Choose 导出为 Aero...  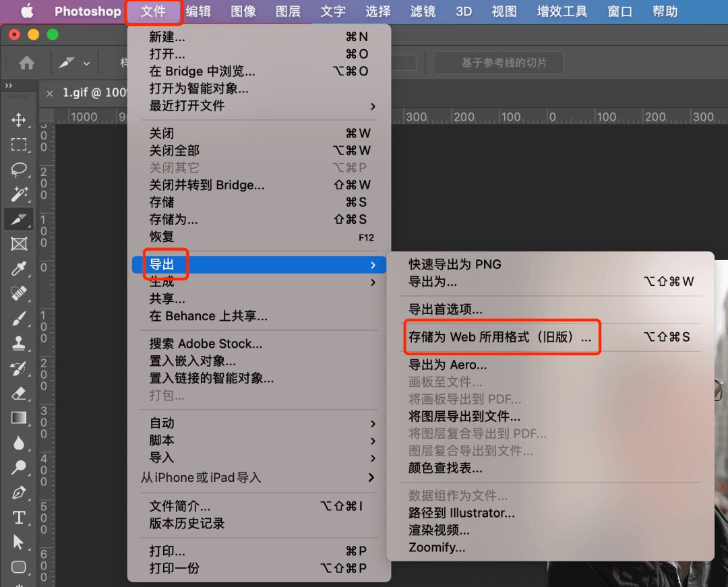coord(550,365)
